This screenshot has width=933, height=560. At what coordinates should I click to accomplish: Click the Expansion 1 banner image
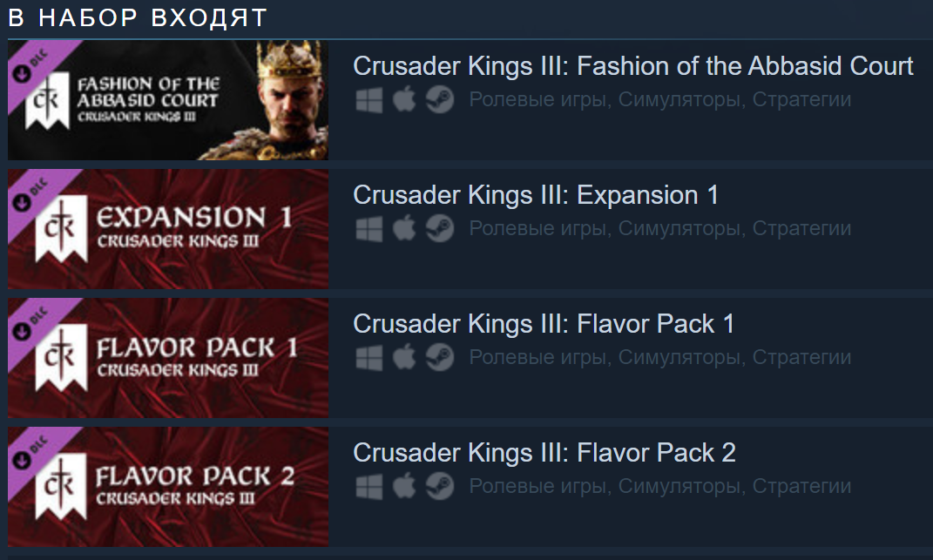coord(168,229)
